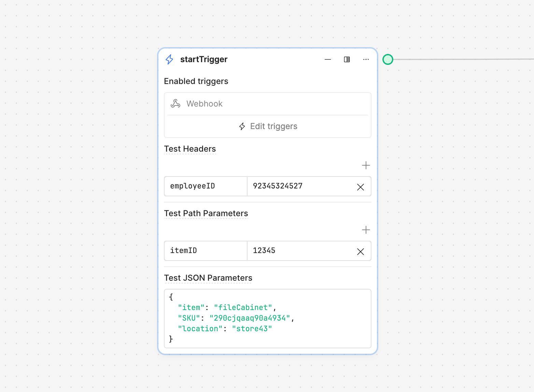The height and width of the screenshot is (392, 534).
Task: Click the bolt icon beside Edit triggers
Action: 242,126
